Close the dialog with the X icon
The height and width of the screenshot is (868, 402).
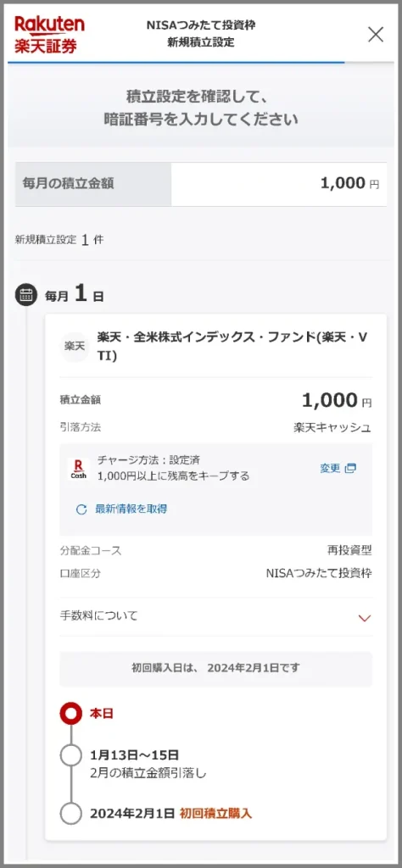(x=376, y=34)
